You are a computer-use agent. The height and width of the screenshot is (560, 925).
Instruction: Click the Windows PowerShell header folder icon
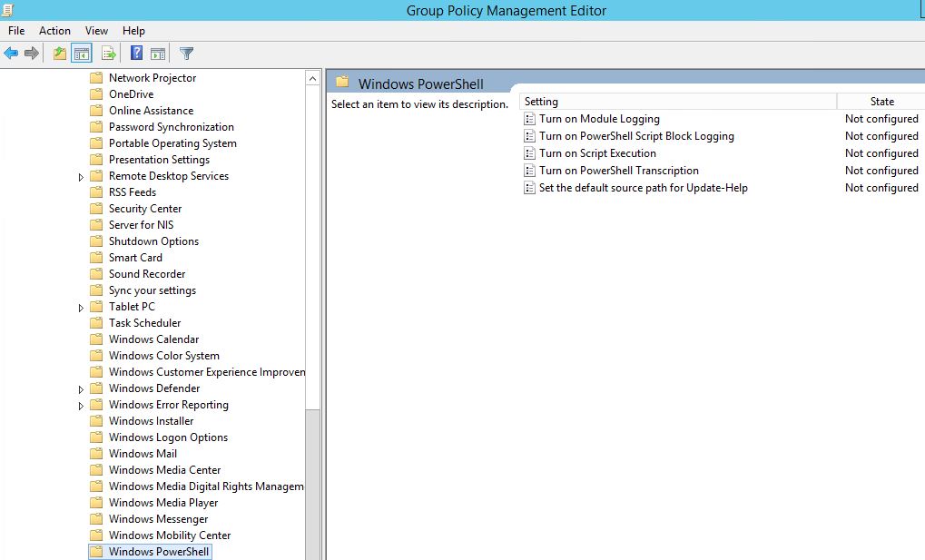[x=342, y=82]
